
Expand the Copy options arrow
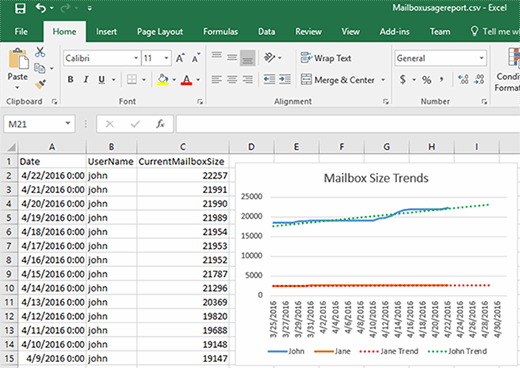click(x=52, y=68)
